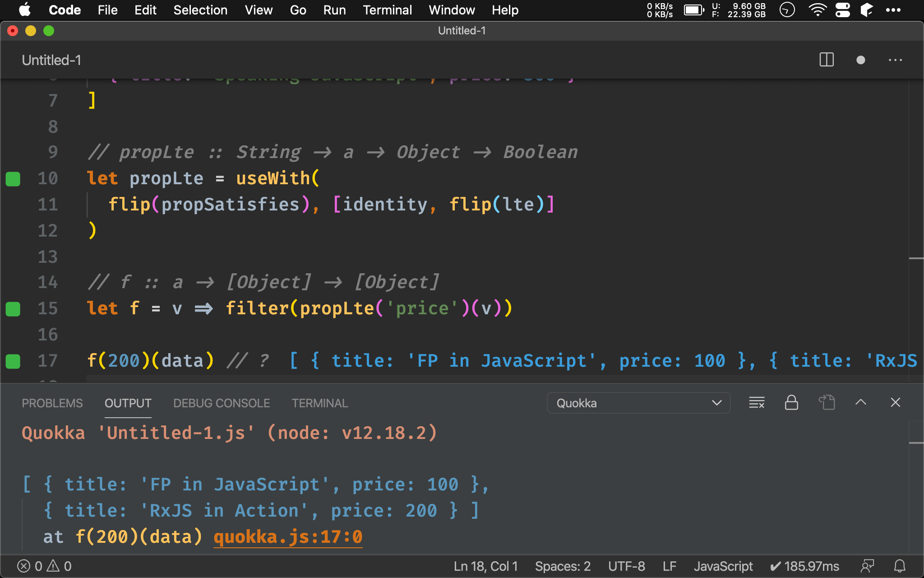Click the split editor icon
Viewport: 924px width, 578px height.
point(827,61)
